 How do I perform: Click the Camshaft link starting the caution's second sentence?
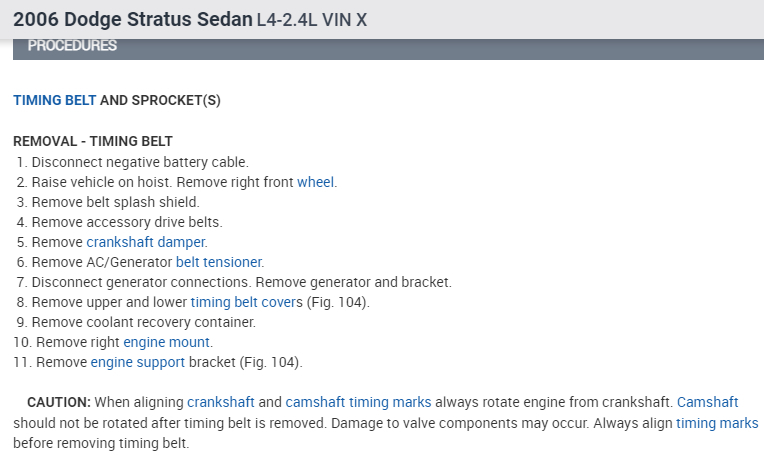coord(707,402)
